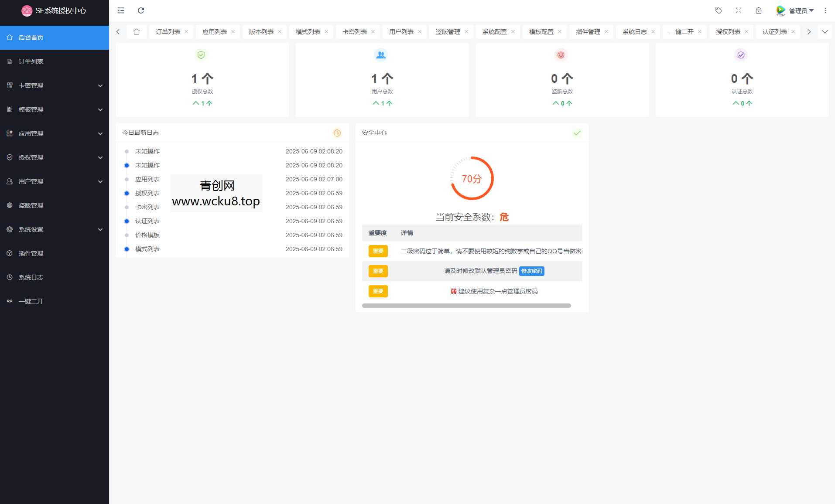Toggle fullscreen mode in top bar
The image size is (835, 504).
coord(739,10)
